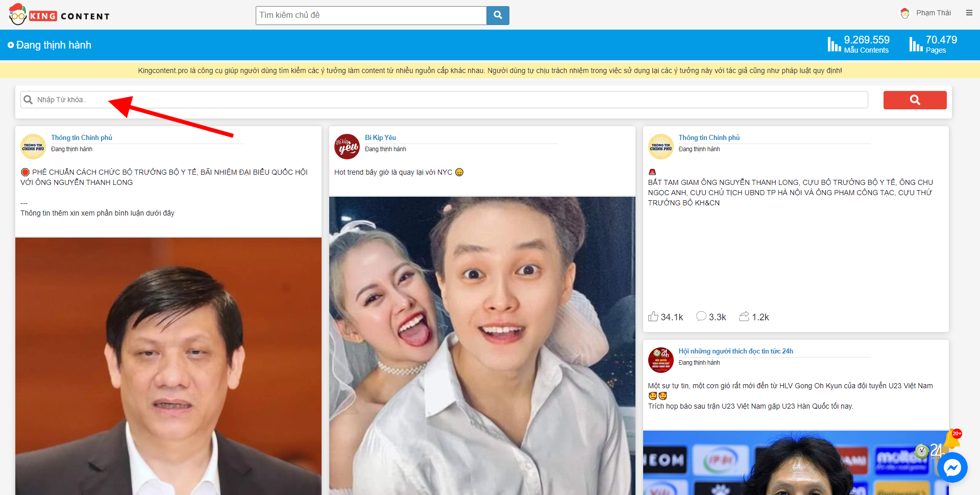Select the 'BẮT TẠM GIAM ÔNG NGUYỄN THANH LONG' text
This screenshot has height=495, width=980.
[791, 193]
